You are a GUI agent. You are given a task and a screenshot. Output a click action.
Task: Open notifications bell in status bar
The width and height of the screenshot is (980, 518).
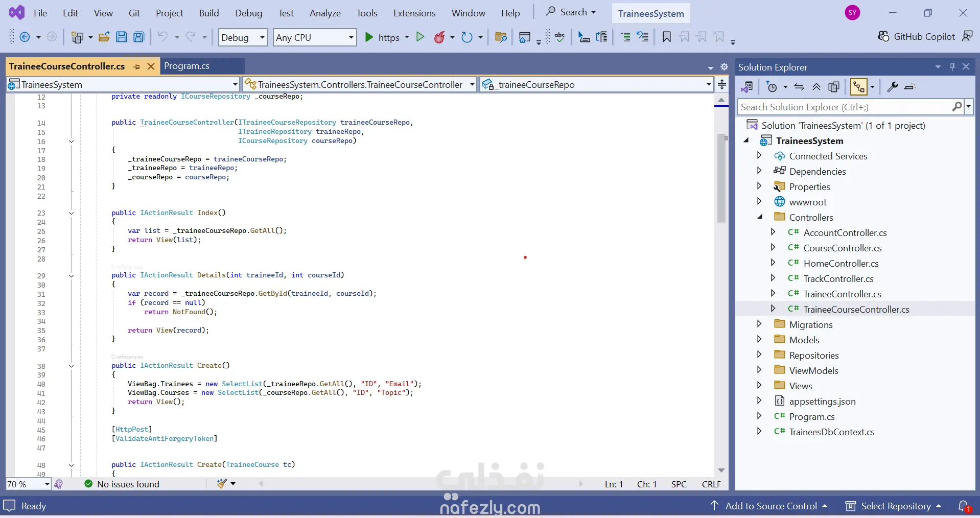point(964,506)
